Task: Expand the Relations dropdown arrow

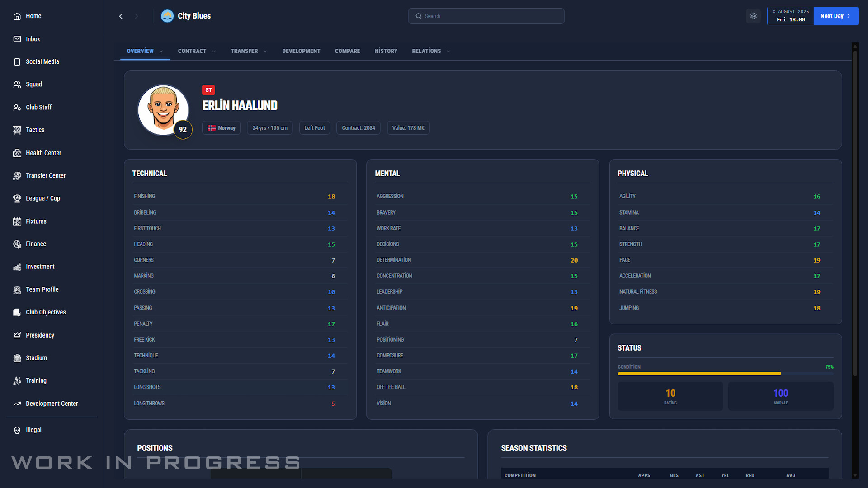Action: click(448, 51)
